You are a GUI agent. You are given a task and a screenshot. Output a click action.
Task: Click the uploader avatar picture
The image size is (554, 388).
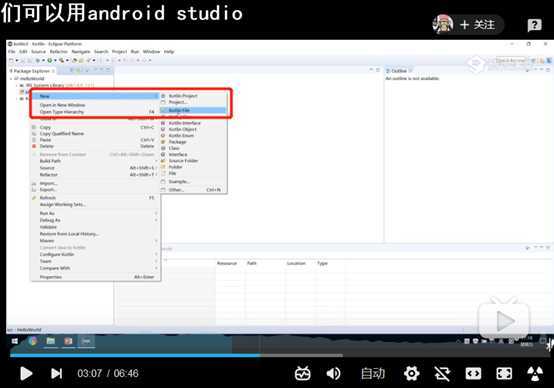click(x=443, y=24)
